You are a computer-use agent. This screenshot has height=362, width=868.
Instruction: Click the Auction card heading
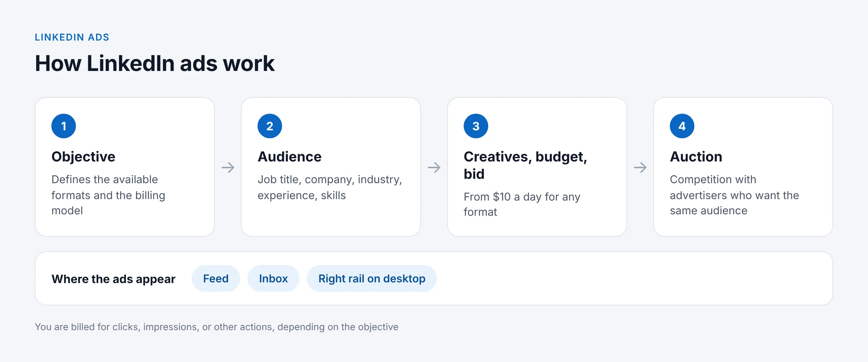696,157
